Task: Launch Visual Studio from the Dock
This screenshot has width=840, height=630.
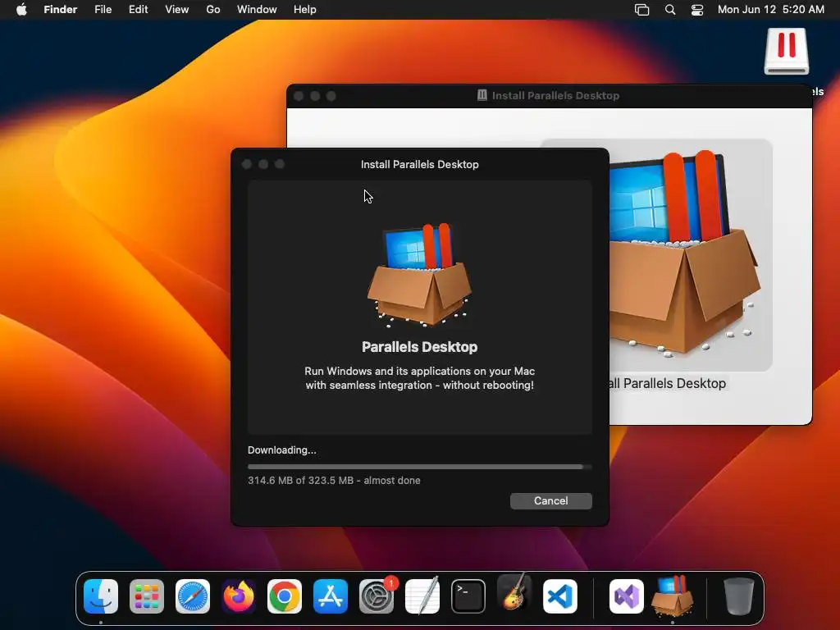Action: 627,596
